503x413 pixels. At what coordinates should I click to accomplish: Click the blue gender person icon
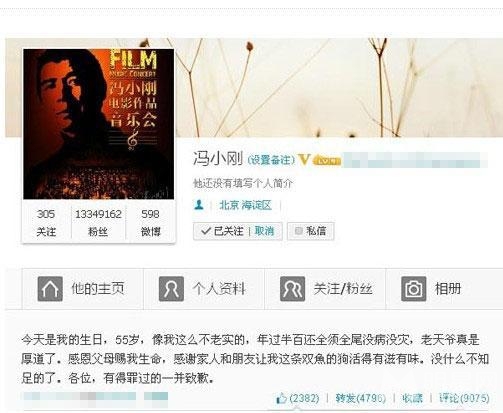(199, 205)
